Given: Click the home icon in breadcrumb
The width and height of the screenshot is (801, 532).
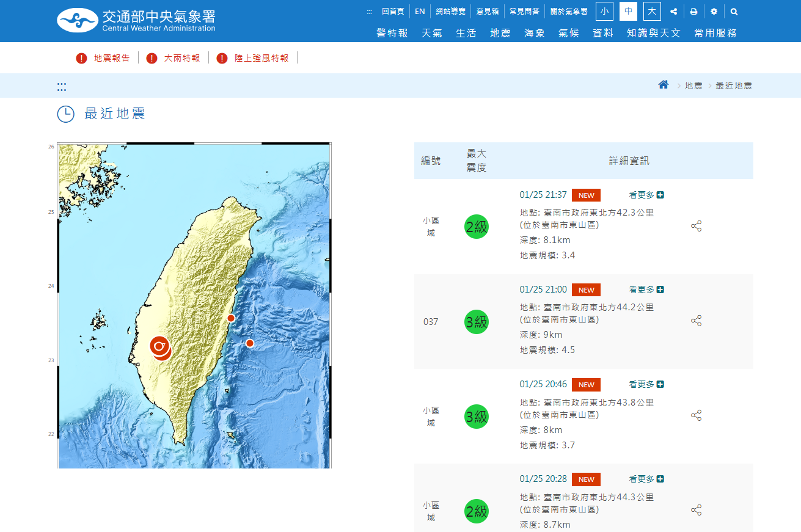Looking at the screenshot, I should click(663, 85).
